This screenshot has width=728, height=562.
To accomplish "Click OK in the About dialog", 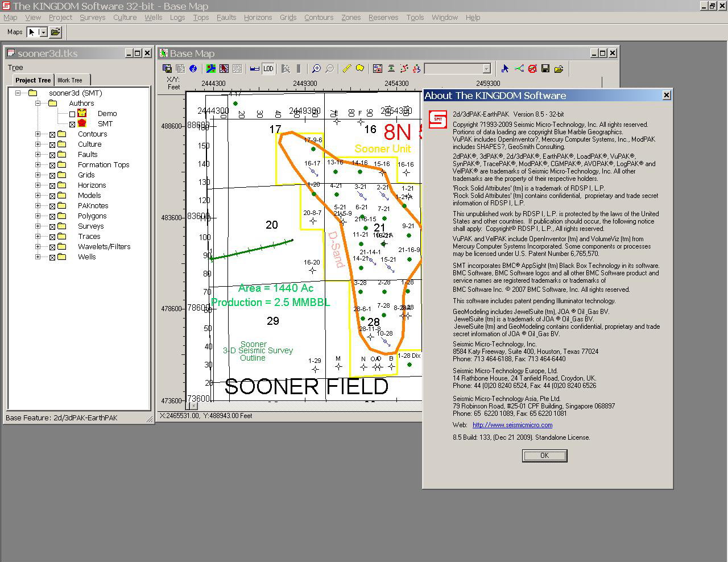I will click(544, 456).
